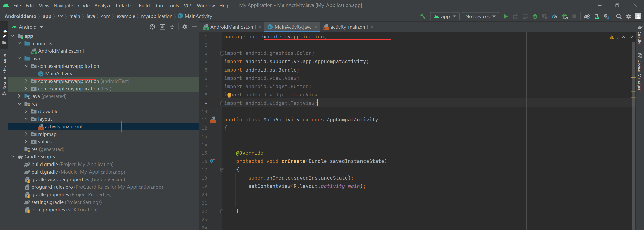Switch to the activity_main.xml editor tab

(349, 27)
